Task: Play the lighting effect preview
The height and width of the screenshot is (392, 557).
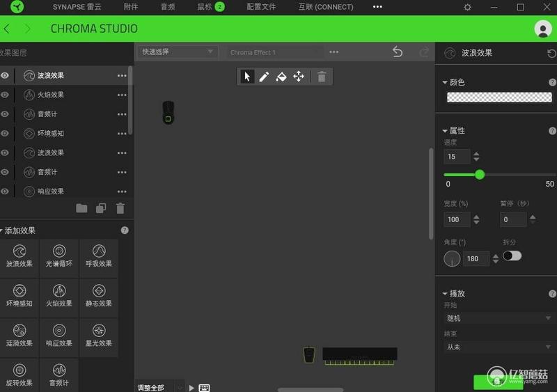Action: 191,388
